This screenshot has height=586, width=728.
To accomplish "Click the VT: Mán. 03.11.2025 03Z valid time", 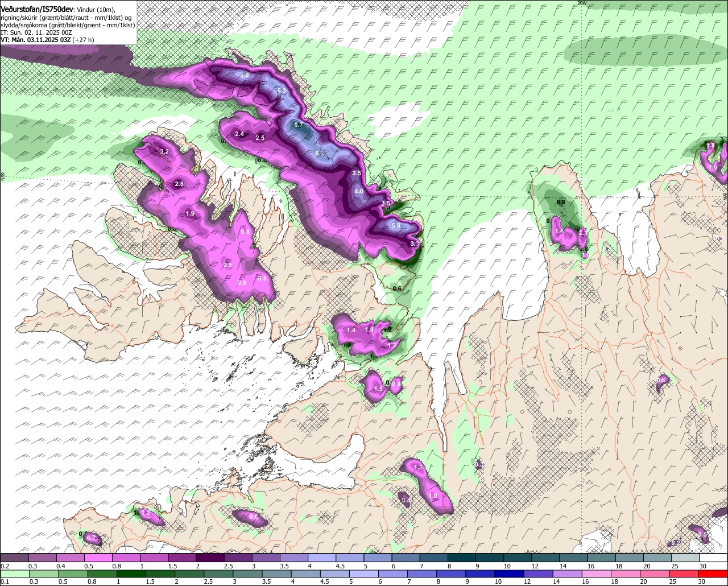I will 35,40.
